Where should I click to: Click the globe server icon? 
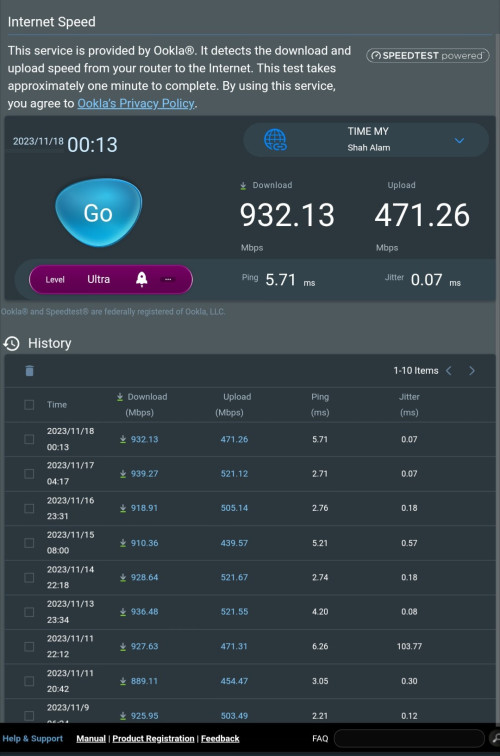click(x=275, y=140)
